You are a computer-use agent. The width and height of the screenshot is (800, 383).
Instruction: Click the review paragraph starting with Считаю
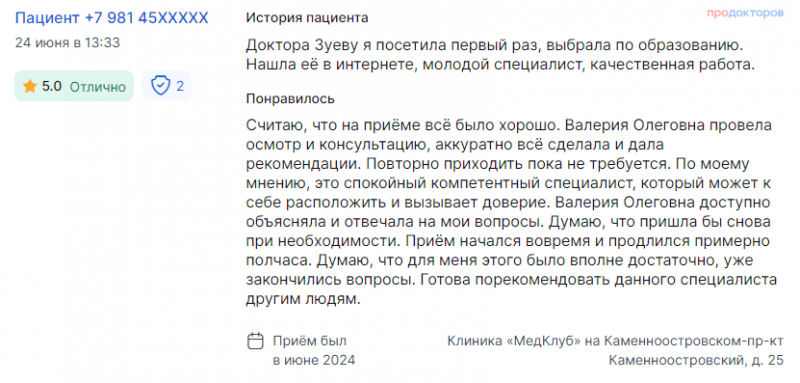pos(511,212)
